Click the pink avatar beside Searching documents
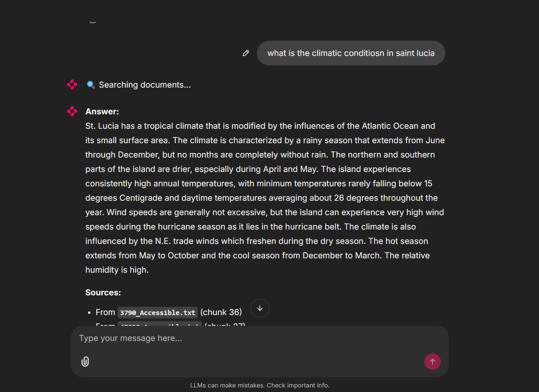Image resolution: width=539 pixels, height=392 pixels. click(72, 85)
